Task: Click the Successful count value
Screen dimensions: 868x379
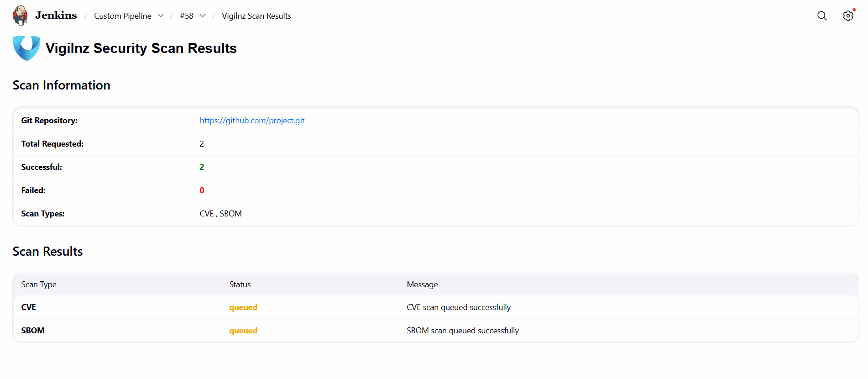Action: 202,167
